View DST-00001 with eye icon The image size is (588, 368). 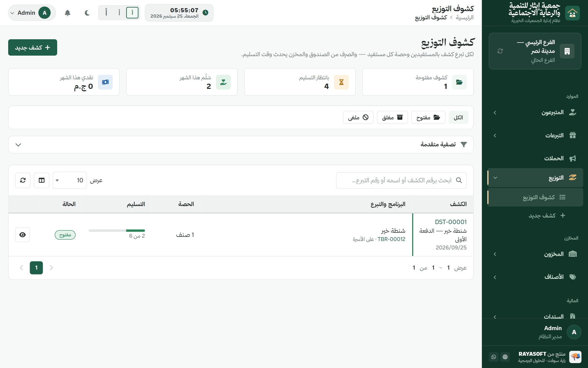pyautogui.click(x=23, y=235)
